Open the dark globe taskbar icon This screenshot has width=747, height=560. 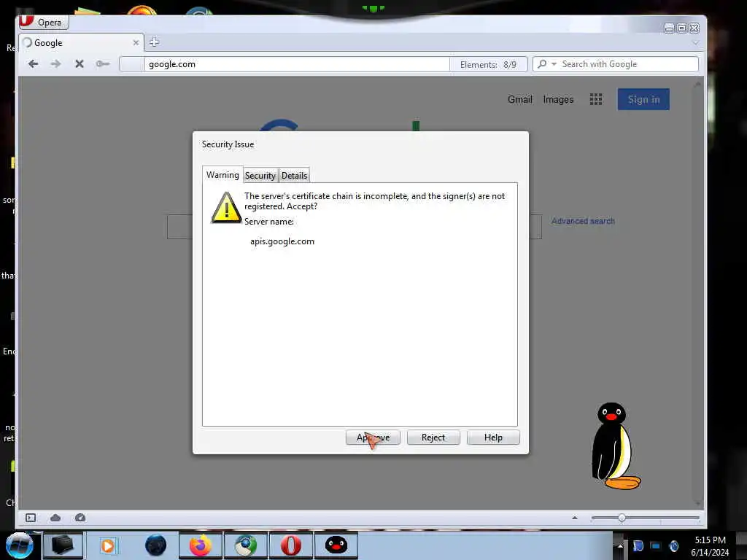pyautogui.click(x=155, y=545)
